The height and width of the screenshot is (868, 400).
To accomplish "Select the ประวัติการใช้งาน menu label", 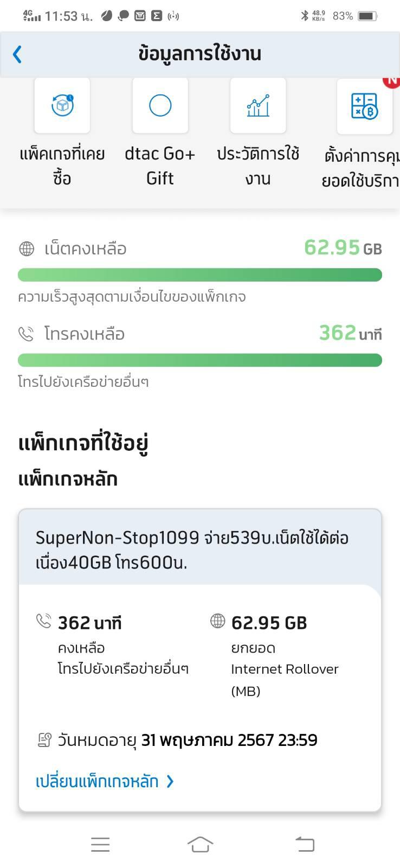I will click(x=258, y=165).
